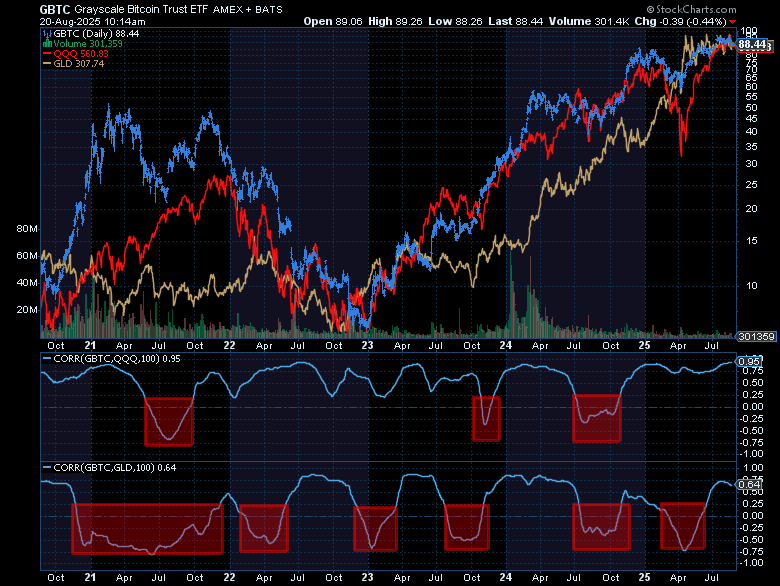
Task: Click the 40M label on the volume axis
Action: pyautogui.click(x=27, y=283)
